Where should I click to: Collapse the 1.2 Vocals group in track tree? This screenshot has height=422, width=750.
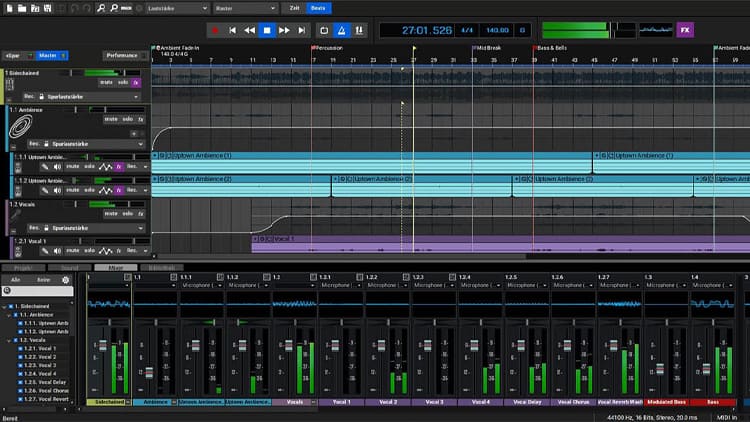[10, 340]
